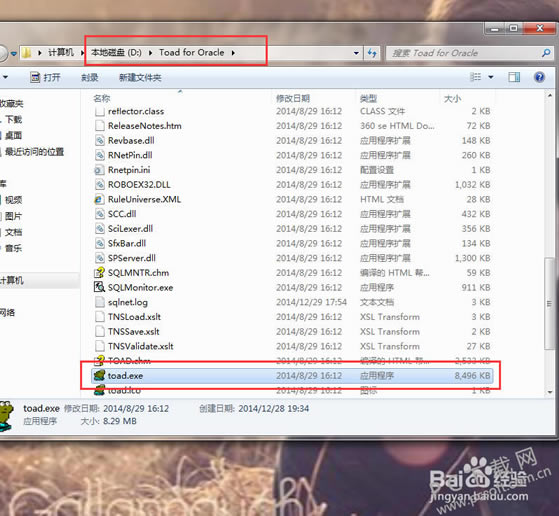Click the scrollbar up arrow in file list
This screenshot has width=559, height=516.
click(x=549, y=95)
